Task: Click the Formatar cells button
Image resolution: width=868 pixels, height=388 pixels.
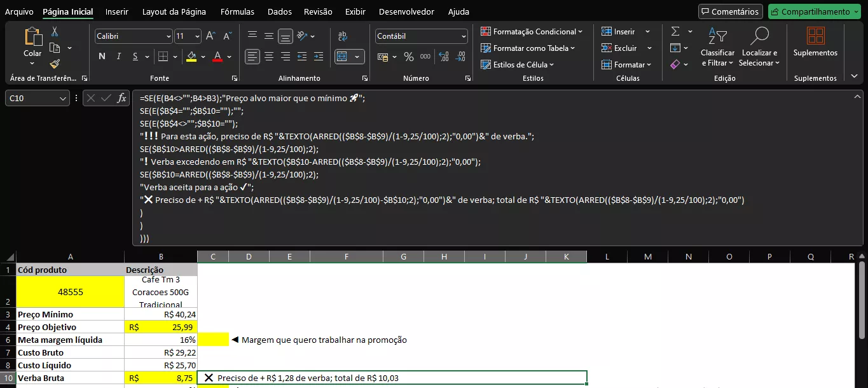Action: [626, 64]
